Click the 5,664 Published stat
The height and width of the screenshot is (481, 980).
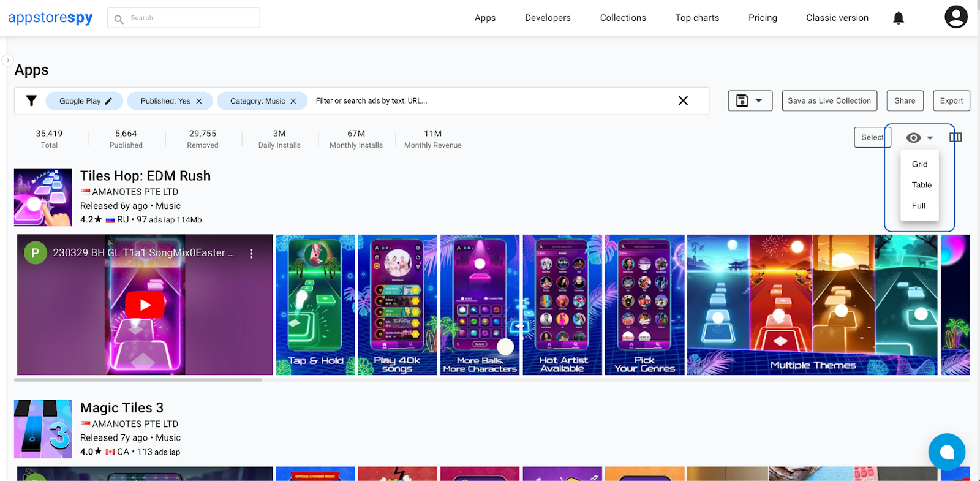126,139
